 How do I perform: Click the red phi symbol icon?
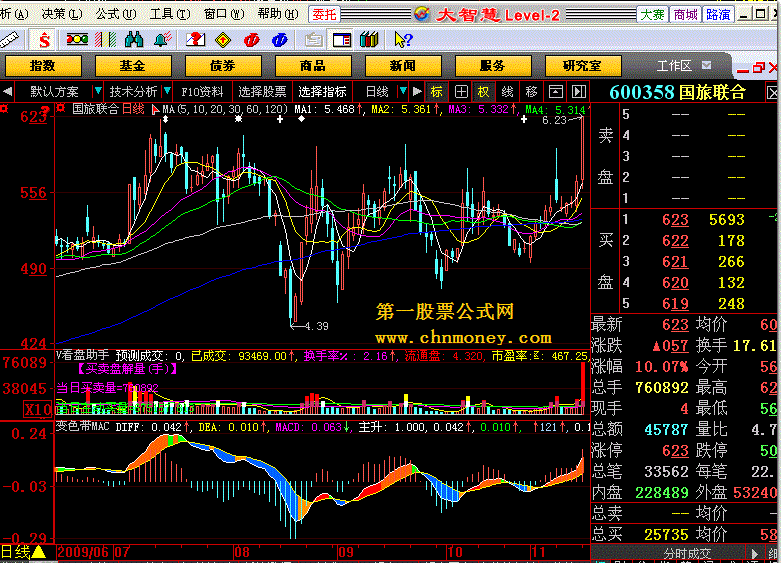pyautogui.click(x=252, y=40)
